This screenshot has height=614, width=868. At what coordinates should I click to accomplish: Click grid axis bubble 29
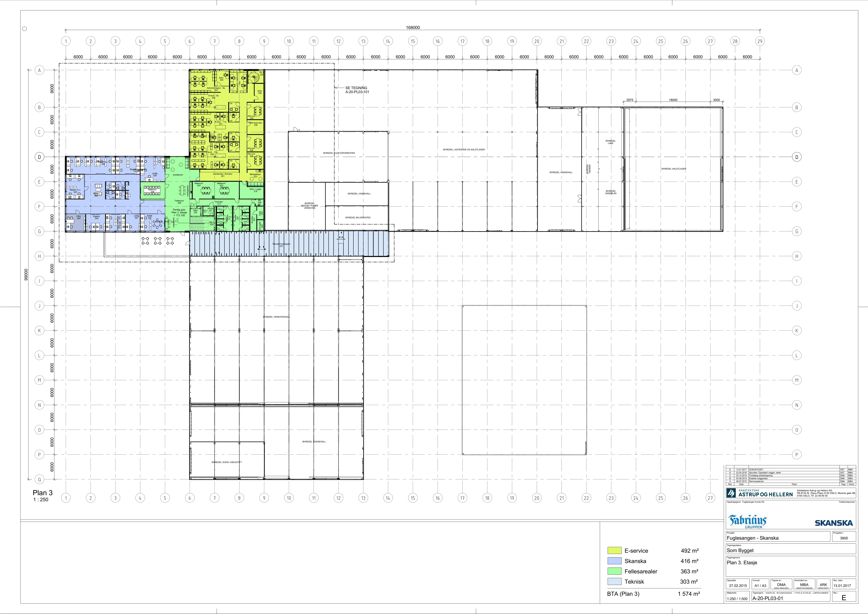[760, 41]
